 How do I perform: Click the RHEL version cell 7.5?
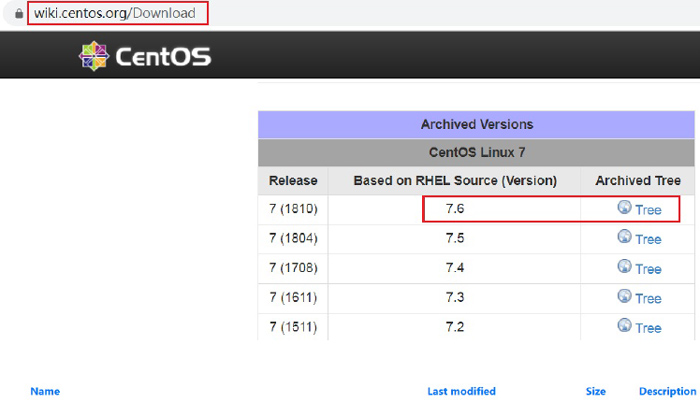pyautogui.click(x=454, y=239)
